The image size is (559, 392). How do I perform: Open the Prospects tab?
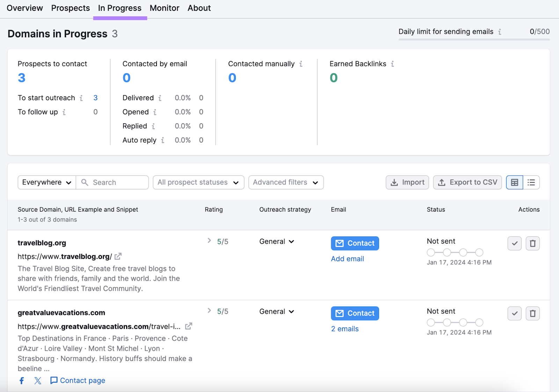pyautogui.click(x=70, y=8)
